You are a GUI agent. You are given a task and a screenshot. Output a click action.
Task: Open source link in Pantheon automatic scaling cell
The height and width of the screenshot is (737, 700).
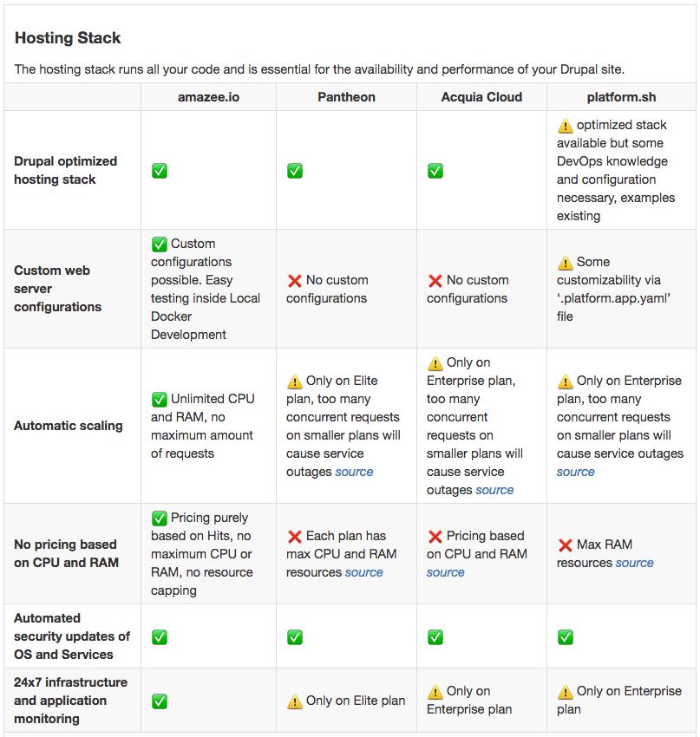(x=354, y=472)
